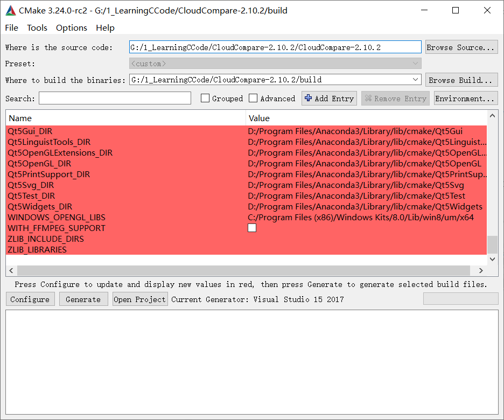
Task: Select the ZLIB_LIBRARIES entry
Action: pyautogui.click(x=37, y=250)
